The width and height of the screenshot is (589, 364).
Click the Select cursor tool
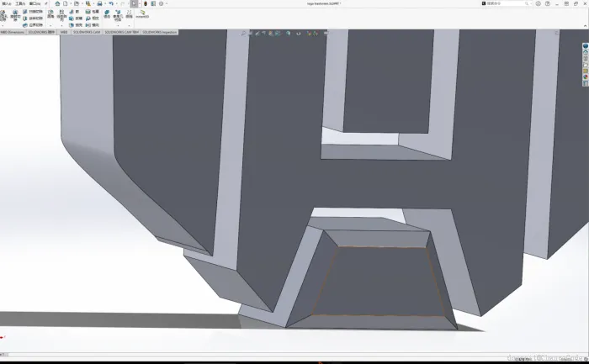pos(134,3)
